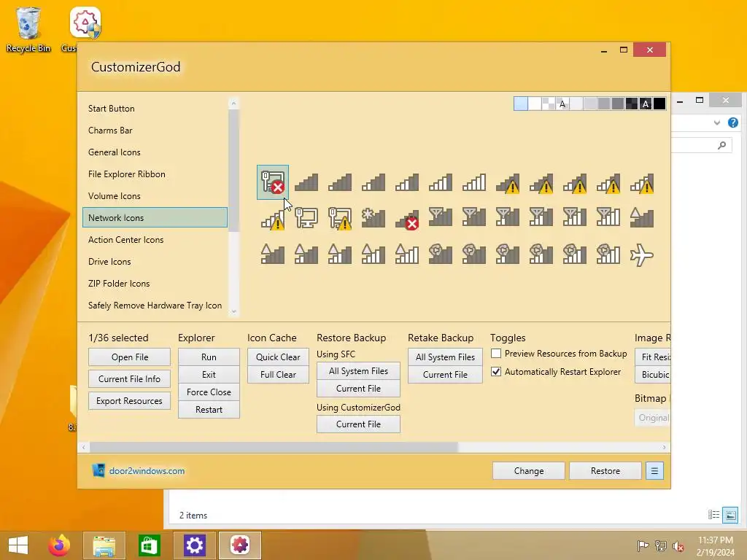Select the antenna-badge full-bar signal icon
747x560 pixels.
click(x=608, y=217)
